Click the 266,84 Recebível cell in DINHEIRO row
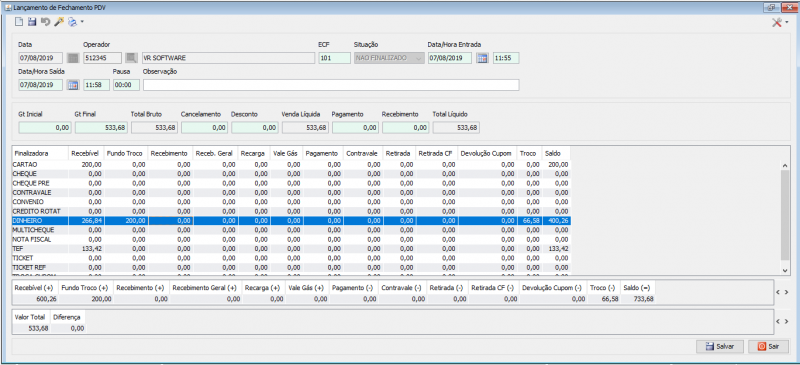Screen dimensions: 800x365 coord(86,221)
